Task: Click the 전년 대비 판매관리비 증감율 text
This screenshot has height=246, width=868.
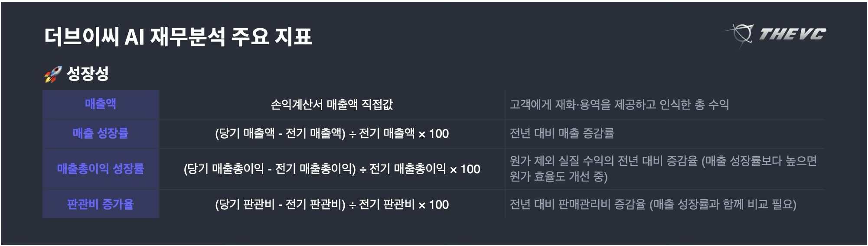Action: coord(578,204)
